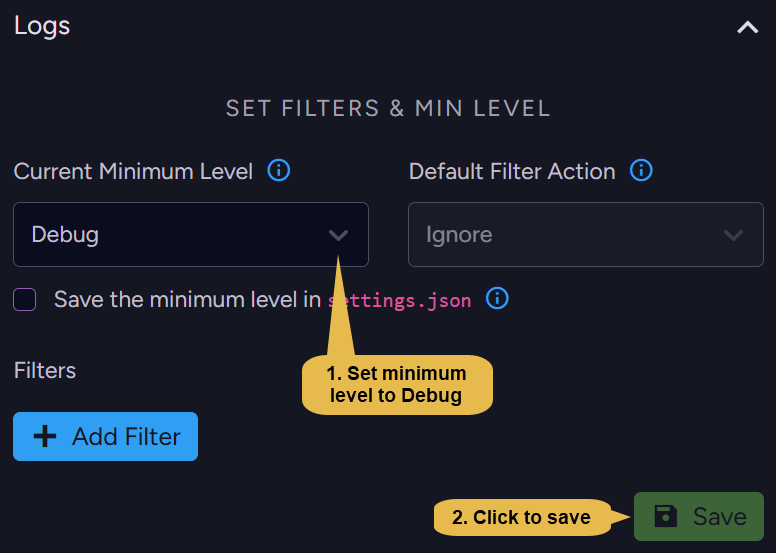Collapse the Logs section with the chevron
Image resolution: width=776 pixels, height=553 pixels.
[747, 27]
